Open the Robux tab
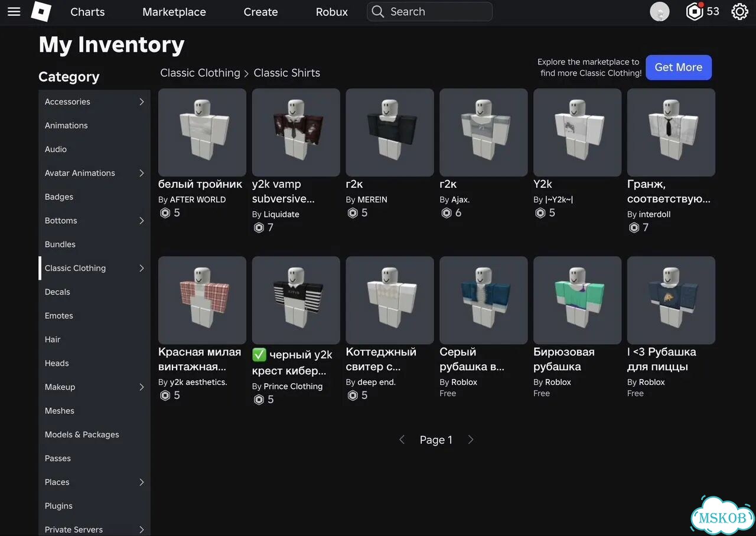This screenshot has width=756, height=536. coord(332,12)
